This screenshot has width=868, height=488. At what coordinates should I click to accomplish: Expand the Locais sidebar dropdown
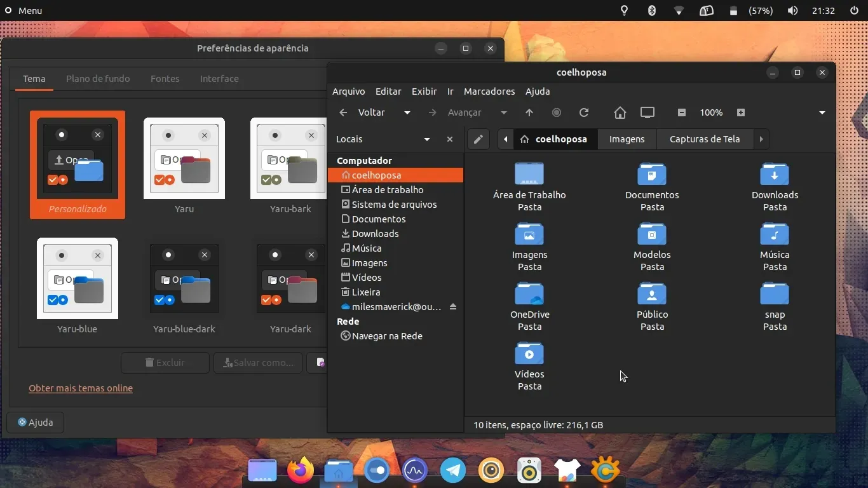(427, 139)
